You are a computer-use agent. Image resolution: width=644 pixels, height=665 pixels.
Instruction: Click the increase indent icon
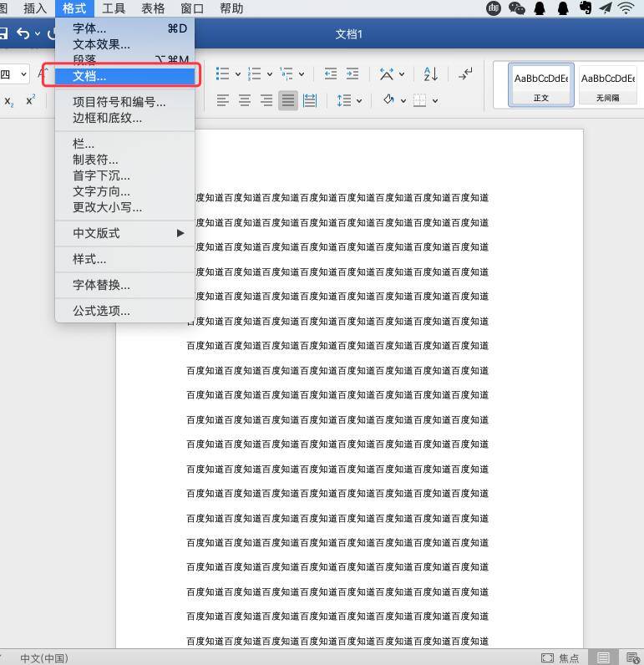coord(352,74)
